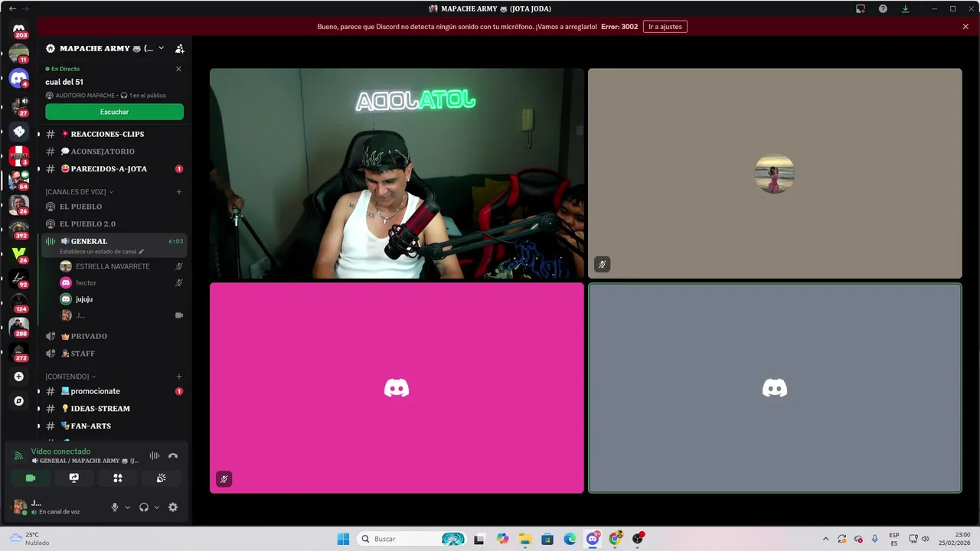Open the FAN-ARTS channel
This screenshot has height=551, width=980.
[x=114, y=425]
